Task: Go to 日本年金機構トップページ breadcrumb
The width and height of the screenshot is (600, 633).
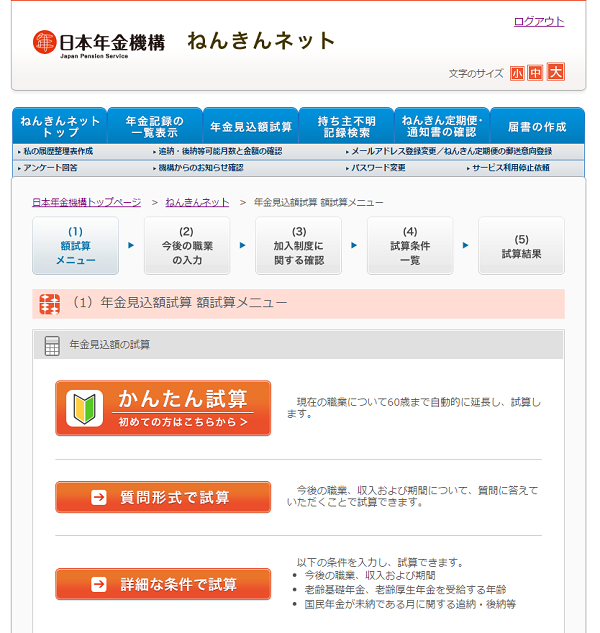Action: coord(86,202)
